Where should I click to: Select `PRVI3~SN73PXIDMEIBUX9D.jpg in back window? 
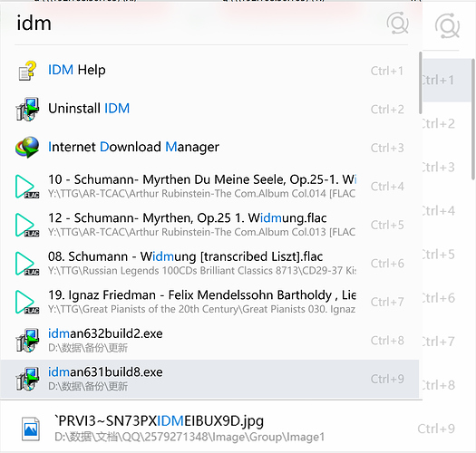pyautogui.click(x=159, y=421)
